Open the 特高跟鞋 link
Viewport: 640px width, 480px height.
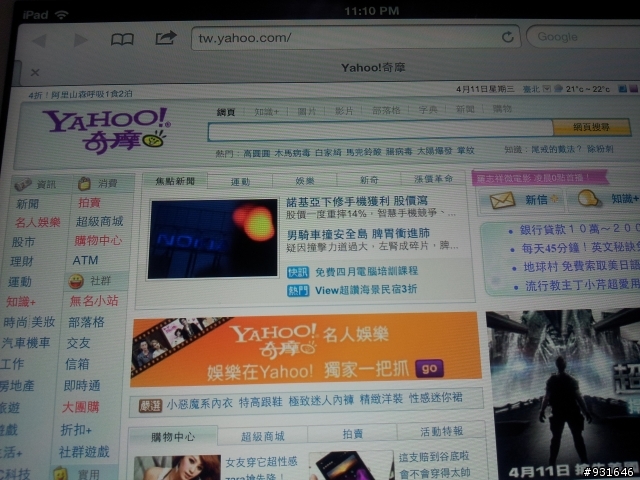(x=260, y=402)
